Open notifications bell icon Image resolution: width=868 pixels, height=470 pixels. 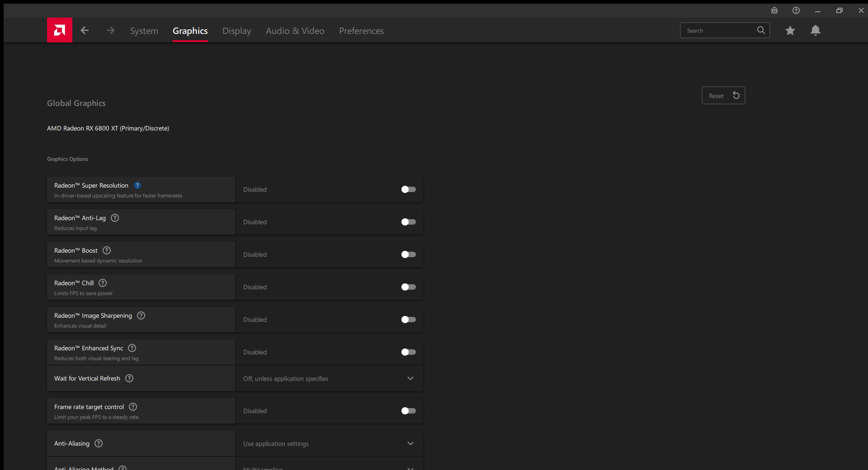(816, 30)
